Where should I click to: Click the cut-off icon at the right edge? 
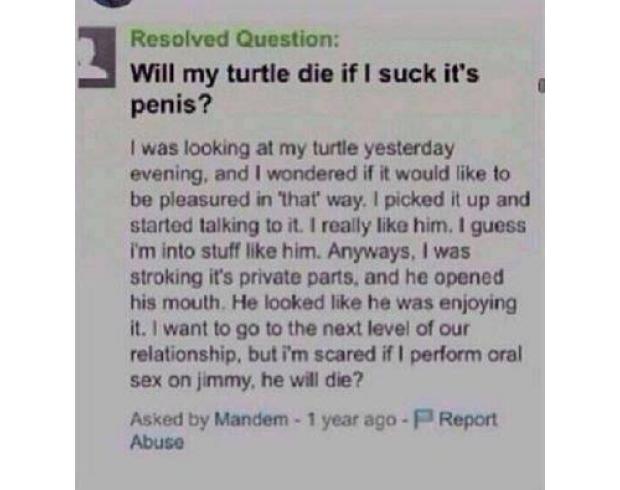click(541, 86)
